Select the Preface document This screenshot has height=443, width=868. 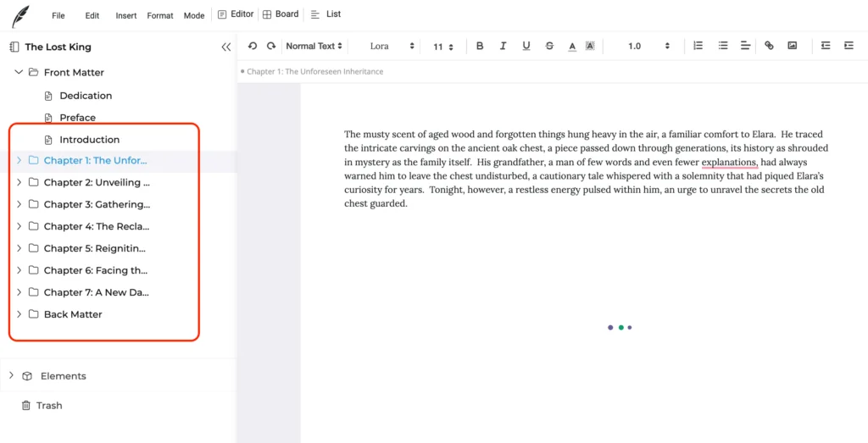click(x=77, y=118)
